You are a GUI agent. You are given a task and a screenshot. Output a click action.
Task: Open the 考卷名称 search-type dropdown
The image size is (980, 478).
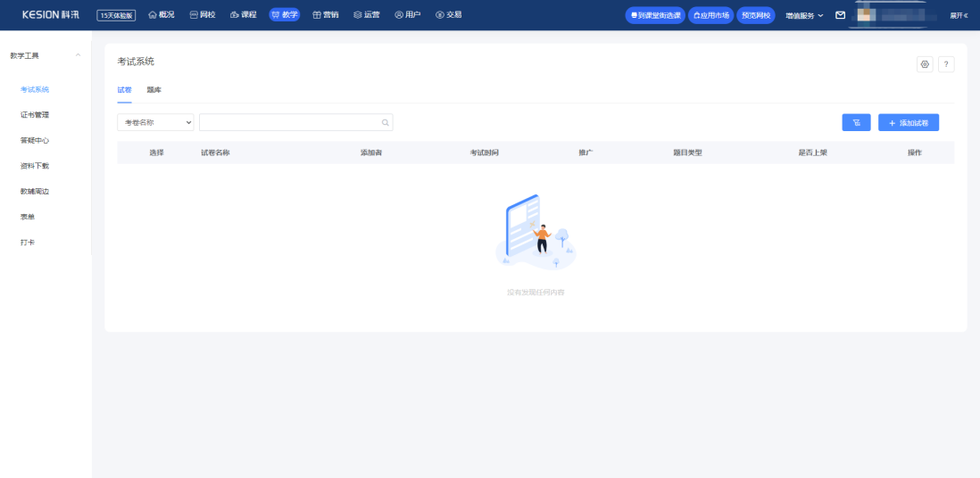(x=155, y=122)
